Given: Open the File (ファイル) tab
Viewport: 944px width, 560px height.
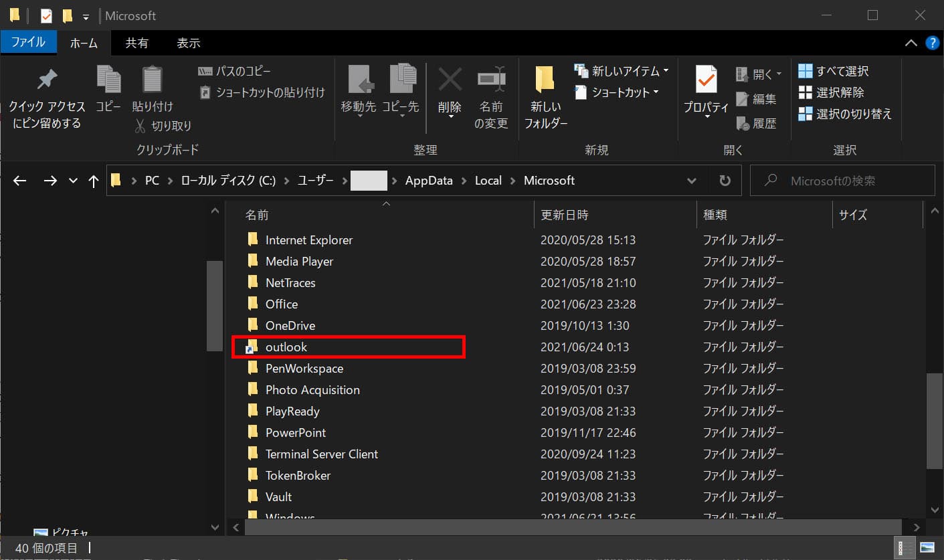Looking at the screenshot, I should 28,42.
